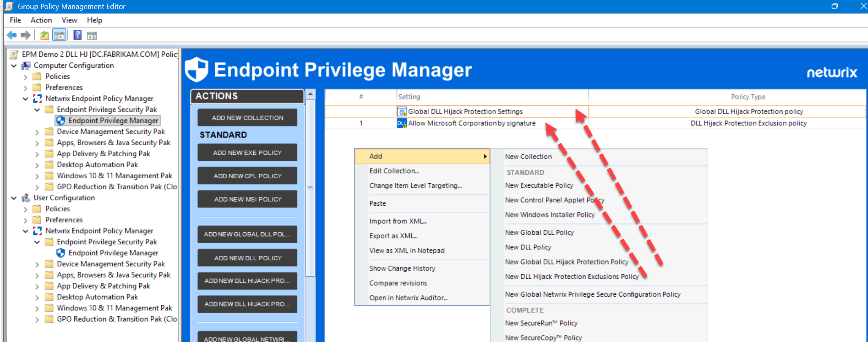Click folder icon of first Desktop Automation Pak
Viewport: 868px width, 342px height.
(x=49, y=164)
